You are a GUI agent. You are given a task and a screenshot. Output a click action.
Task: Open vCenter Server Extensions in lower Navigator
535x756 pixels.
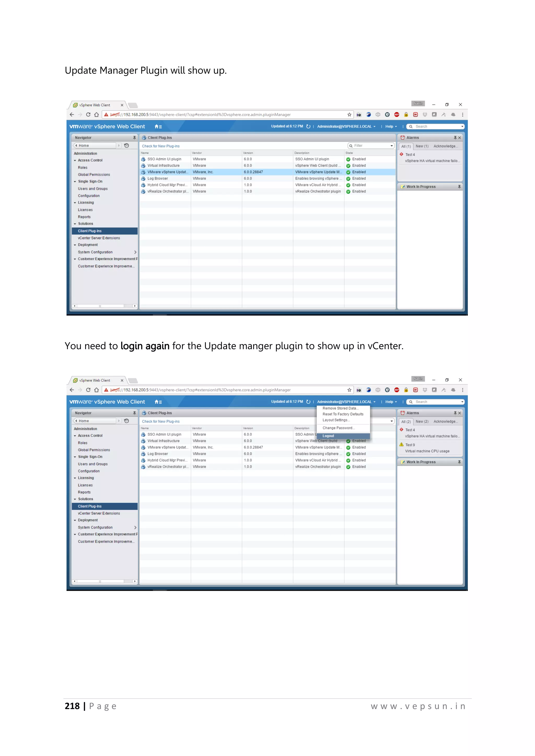point(99,513)
